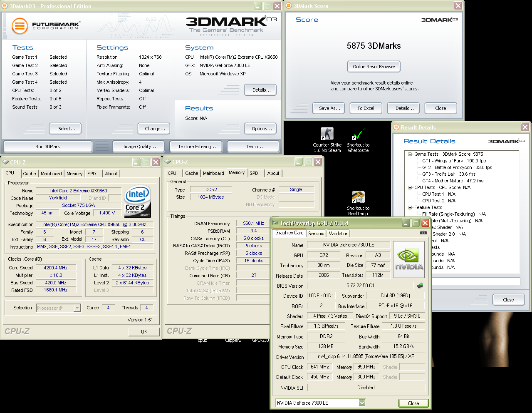Click the Intel Core 2 Extreme logo in CPU-Z

tap(138, 202)
